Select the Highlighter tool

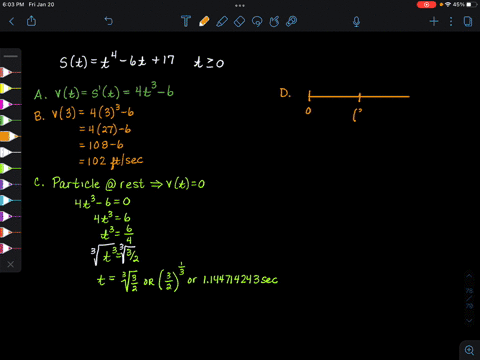222,22
